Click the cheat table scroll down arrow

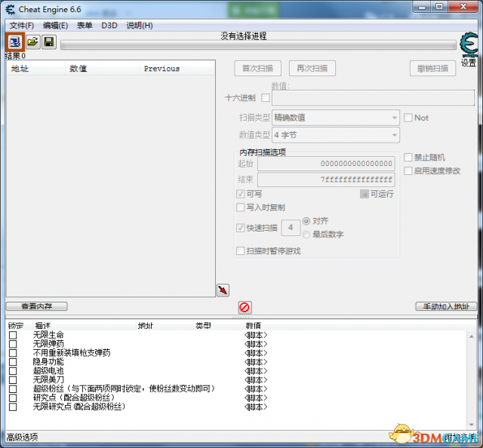472,425
